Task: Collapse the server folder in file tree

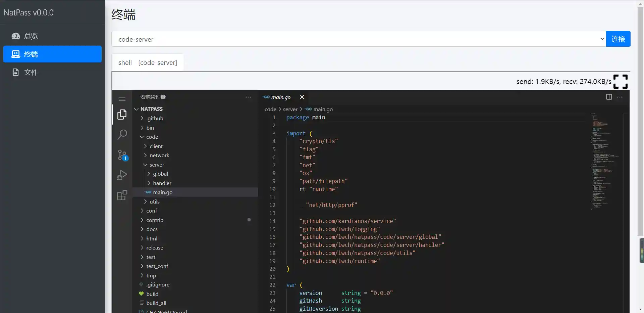Action: (145, 165)
